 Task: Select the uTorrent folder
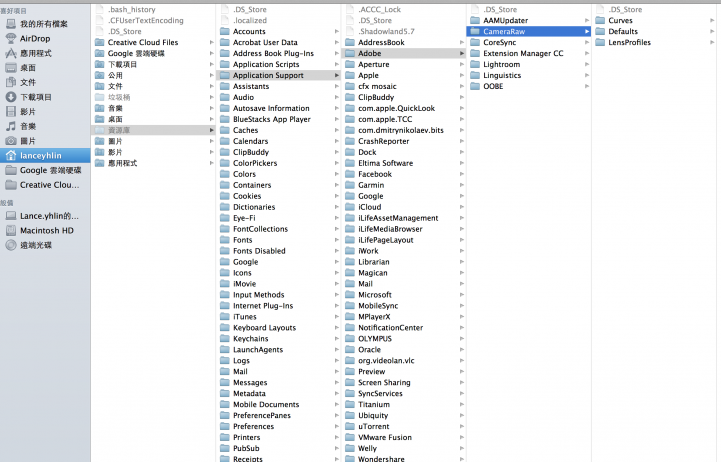[x=404, y=427]
